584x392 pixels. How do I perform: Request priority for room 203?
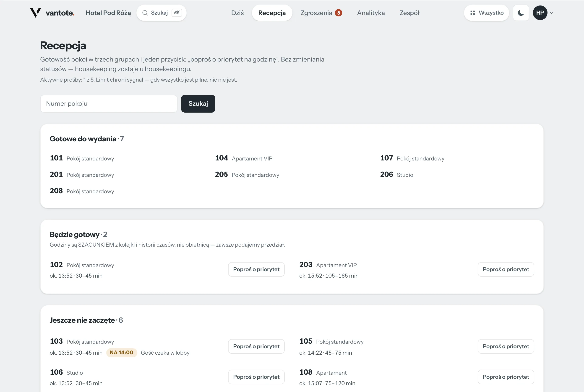coord(506,269)
